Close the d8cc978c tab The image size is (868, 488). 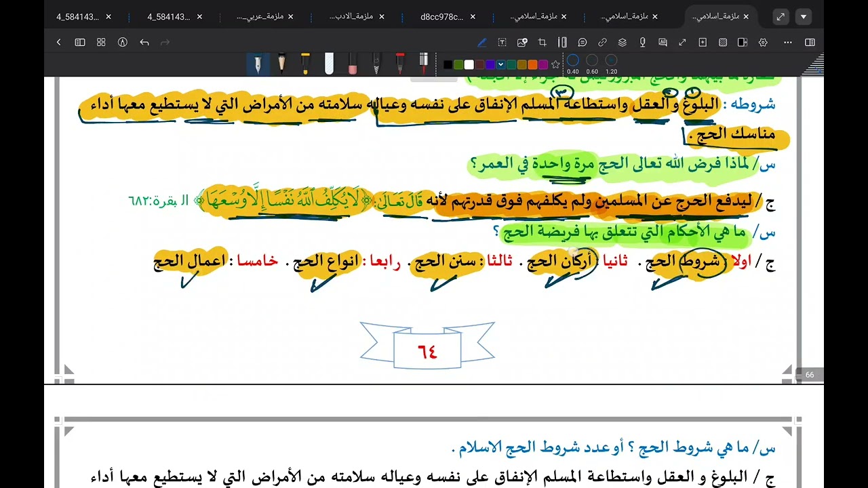[473, 16]
